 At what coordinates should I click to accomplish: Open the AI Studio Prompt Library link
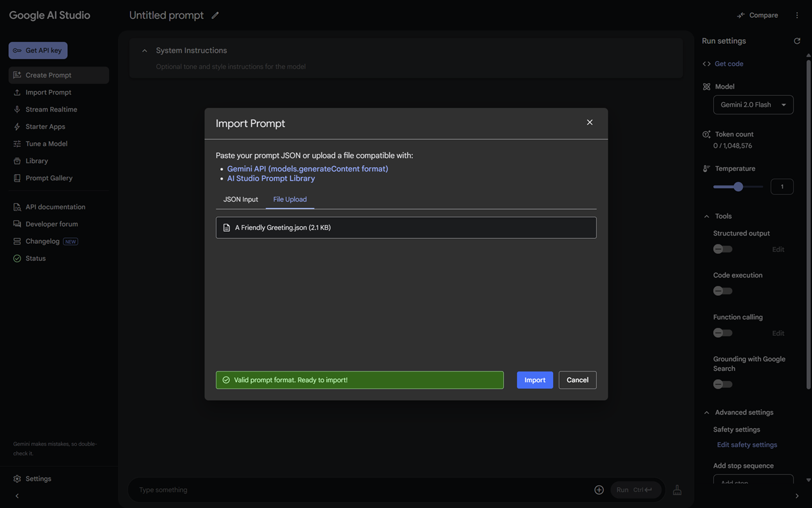271,178
